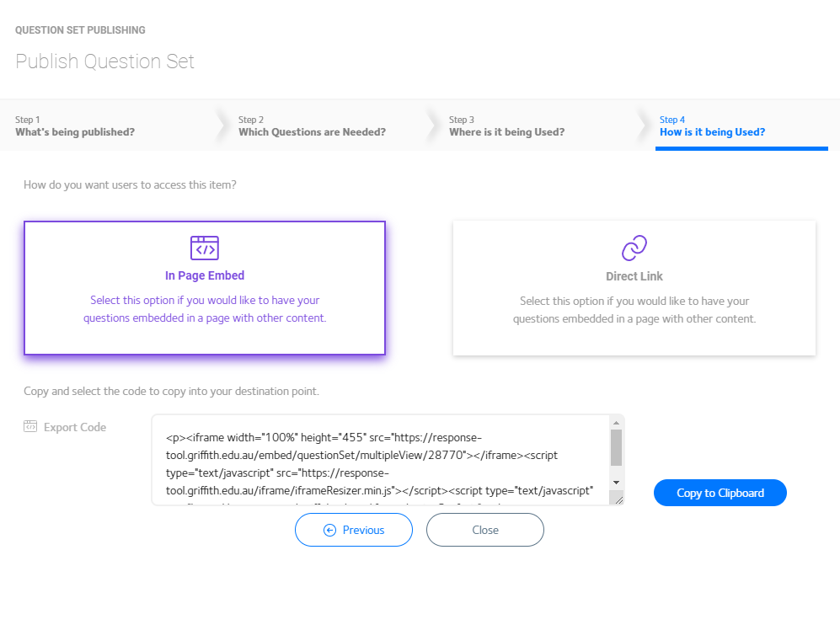Select the In Page Embed option card

point(205,288)
